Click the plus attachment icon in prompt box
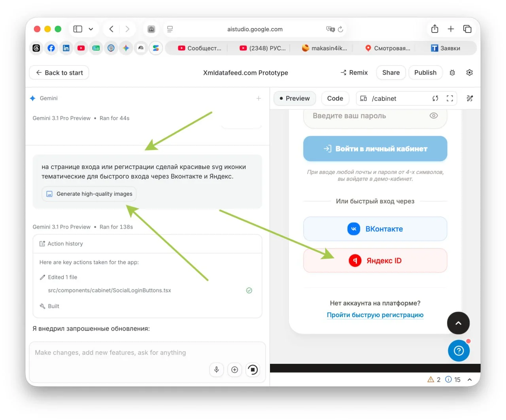This screenshot has width=506, height=420. pos(234,369)
